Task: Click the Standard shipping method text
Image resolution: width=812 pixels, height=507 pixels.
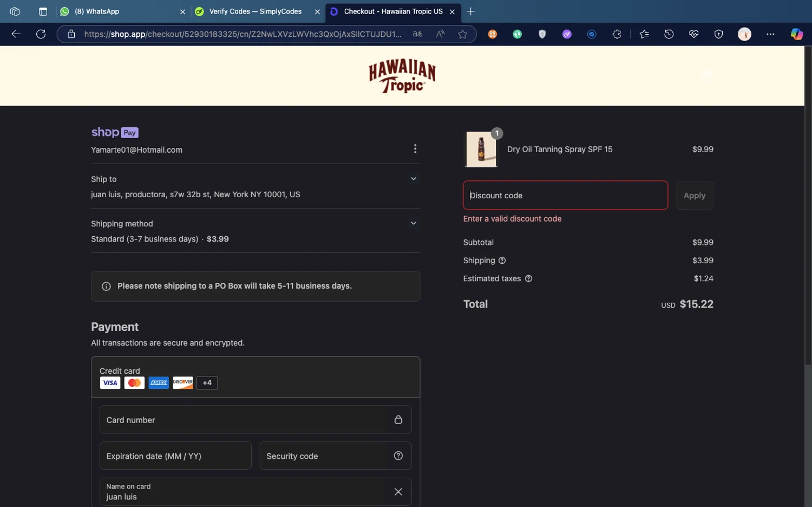Action: [160, 239]
